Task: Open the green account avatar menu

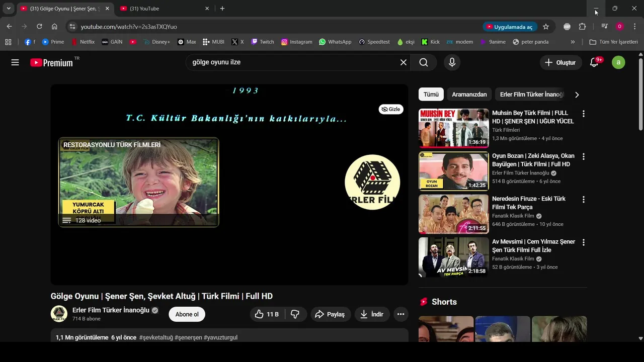Action: coord(618,62)
